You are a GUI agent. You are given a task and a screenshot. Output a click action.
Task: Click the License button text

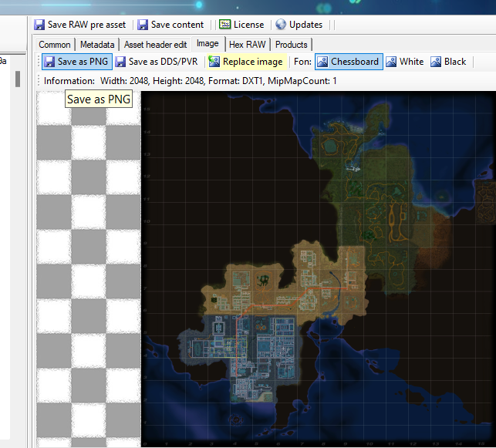[248, 25]
